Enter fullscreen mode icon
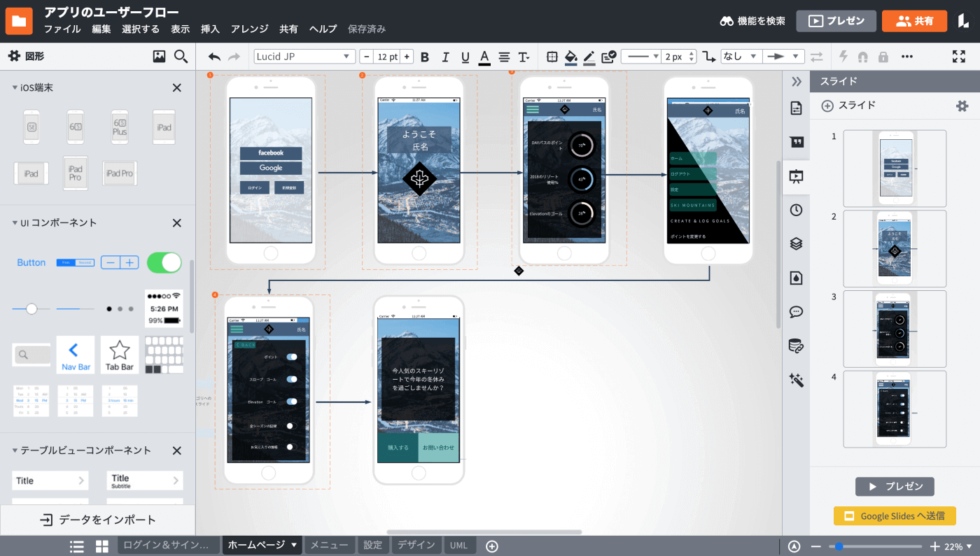Viewport: 980px width, 556px height. 959,57
